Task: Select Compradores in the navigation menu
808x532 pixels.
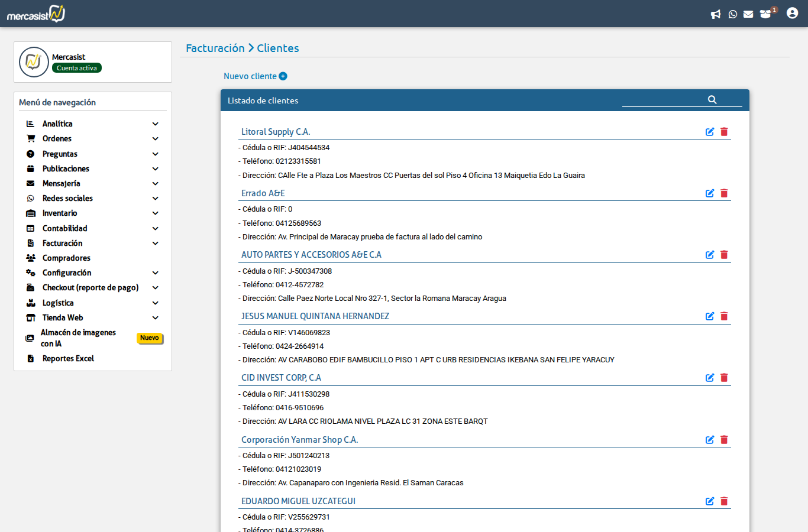Action: pyautogui.click(x=67, y=258)
